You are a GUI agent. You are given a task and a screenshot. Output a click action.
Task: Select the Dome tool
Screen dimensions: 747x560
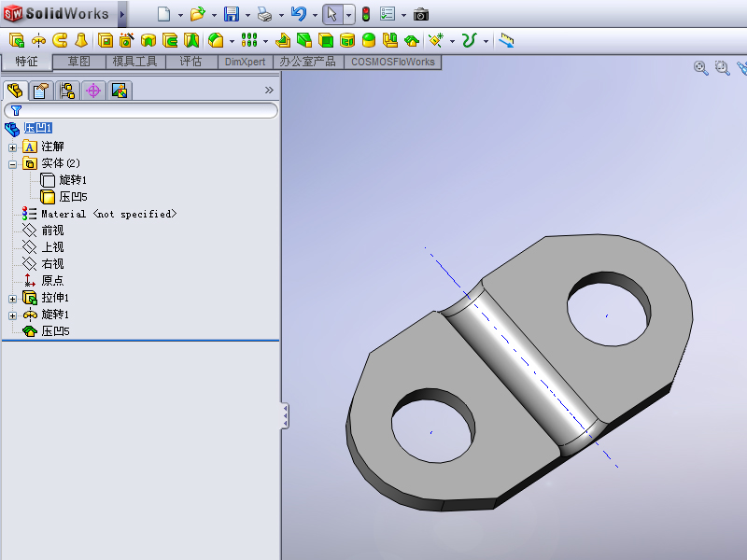[x=369, y=40]
